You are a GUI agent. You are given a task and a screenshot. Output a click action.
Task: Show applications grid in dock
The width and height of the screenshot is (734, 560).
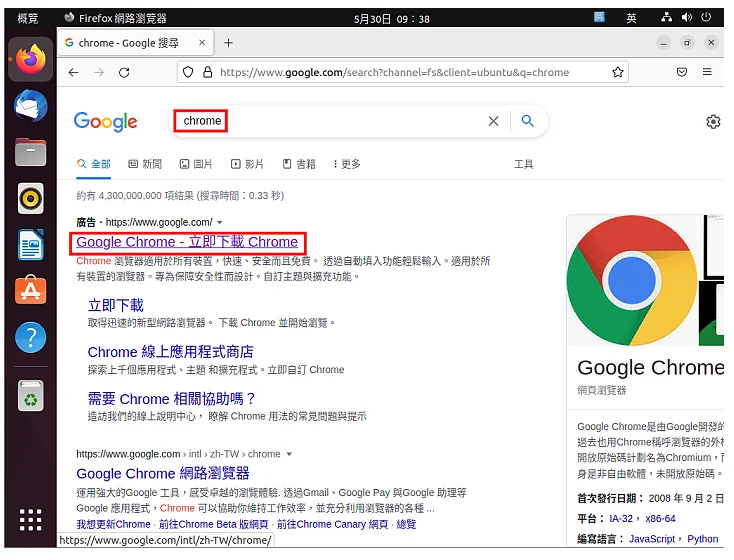pos(31,520)
